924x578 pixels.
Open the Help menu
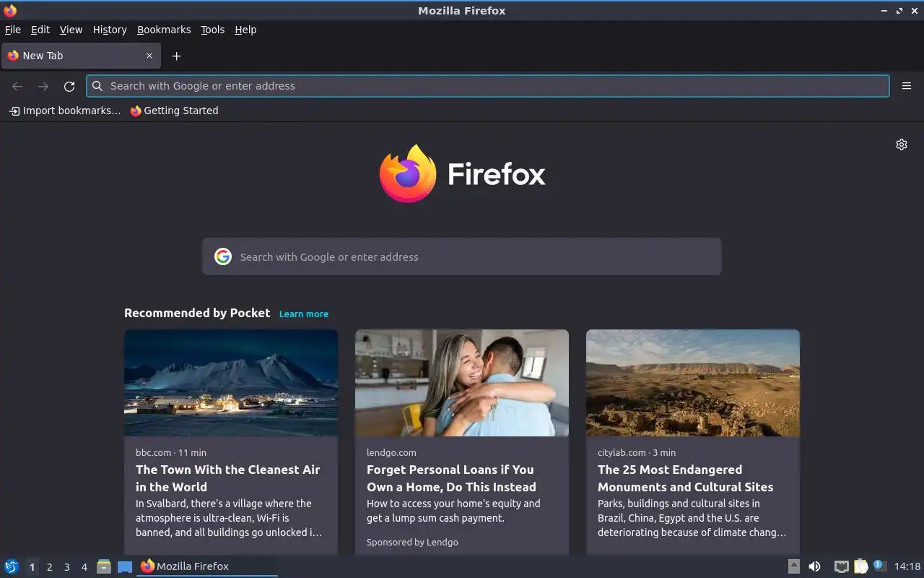click(245, 30)
